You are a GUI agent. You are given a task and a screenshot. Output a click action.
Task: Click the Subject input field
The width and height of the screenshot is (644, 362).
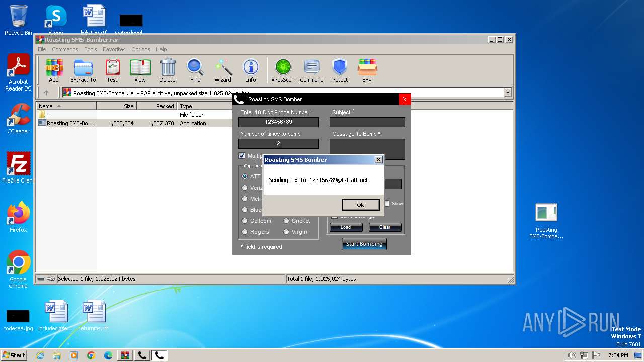tap(367, 122)
